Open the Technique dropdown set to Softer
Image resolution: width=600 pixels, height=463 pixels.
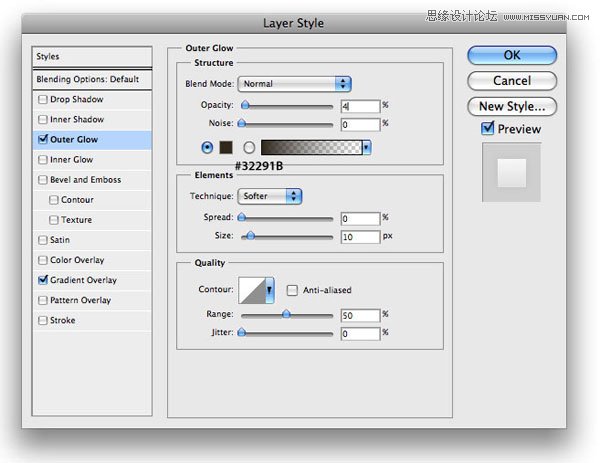(x=270, y=196)
